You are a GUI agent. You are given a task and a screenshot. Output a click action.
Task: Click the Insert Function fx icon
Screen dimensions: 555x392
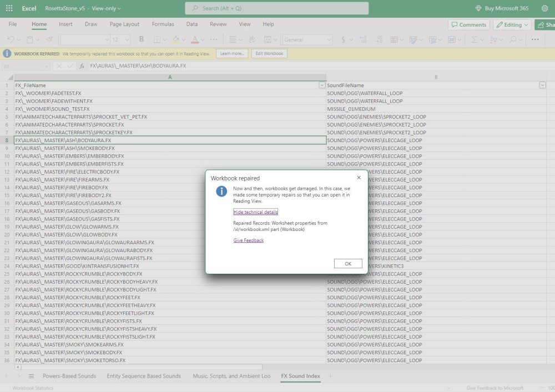[x=82, y=66]
